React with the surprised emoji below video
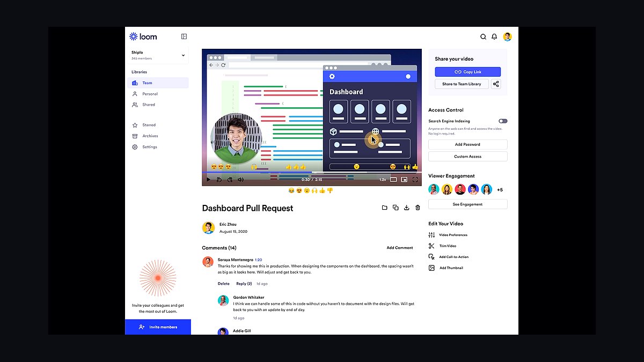644x362 pixels. 306,190
